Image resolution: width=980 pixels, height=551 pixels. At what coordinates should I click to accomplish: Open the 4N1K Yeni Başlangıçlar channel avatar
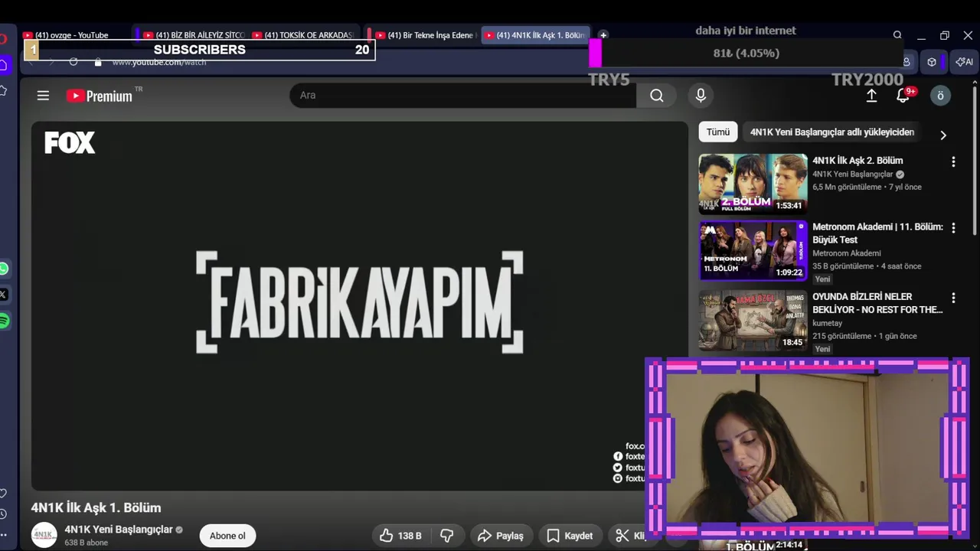point(44,535)
